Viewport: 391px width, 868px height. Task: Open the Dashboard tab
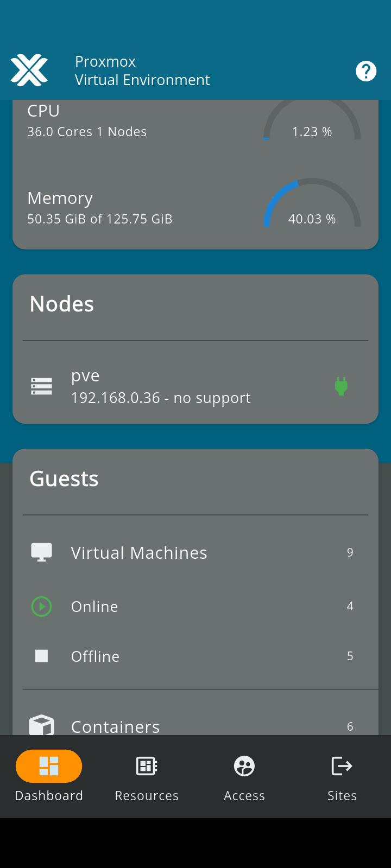click(x=49, y=776)
